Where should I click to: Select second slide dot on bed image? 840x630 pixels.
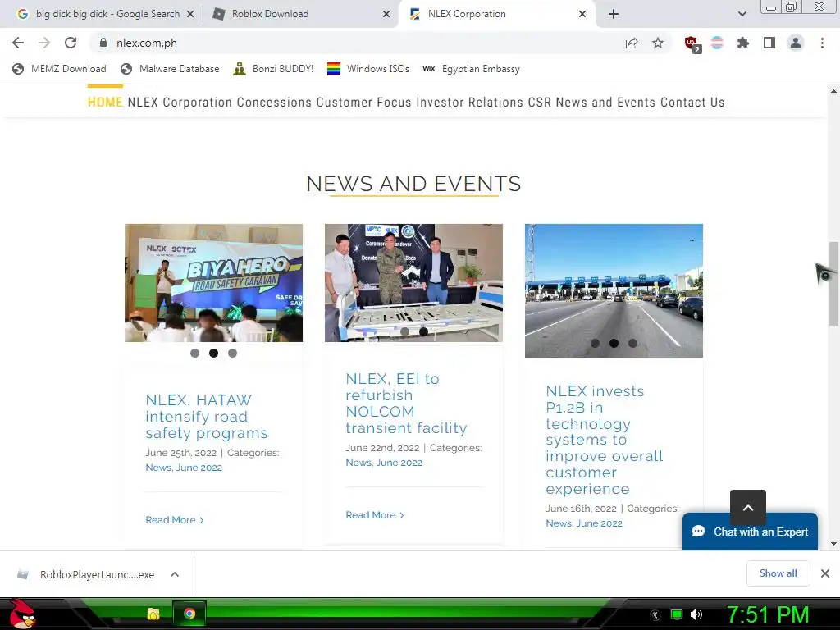[x=424, y=331]
